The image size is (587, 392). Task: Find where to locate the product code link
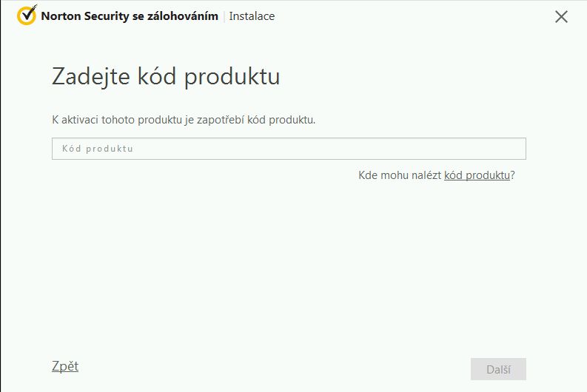tap(477, 175)
